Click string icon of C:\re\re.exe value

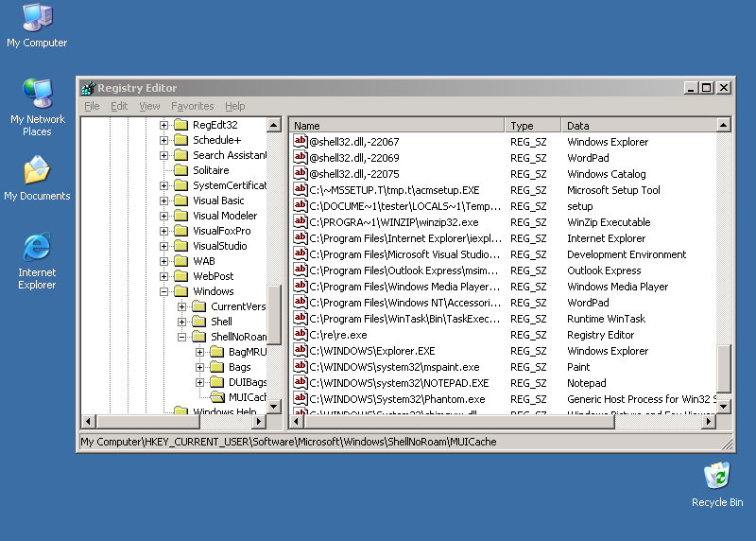click(x=301, y=335)
